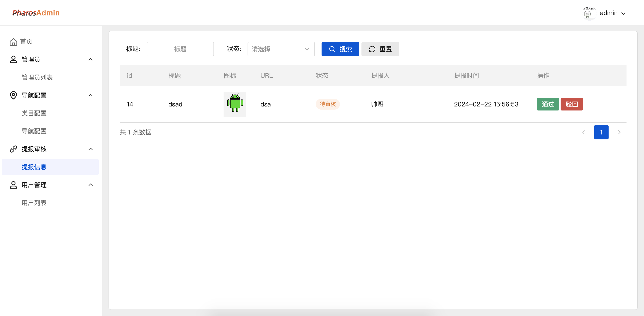Open 用户列表 from the sidebar
This screenshot has height=316, width=644.
34,203
